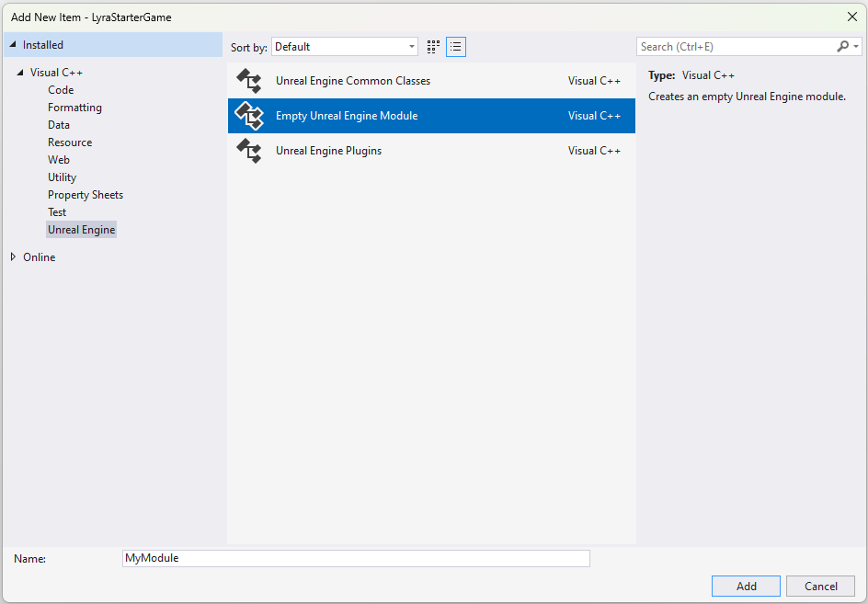The width and height of the screenshot is (868, 604).
Task: Select the Test category
Action: coord(56,211)
